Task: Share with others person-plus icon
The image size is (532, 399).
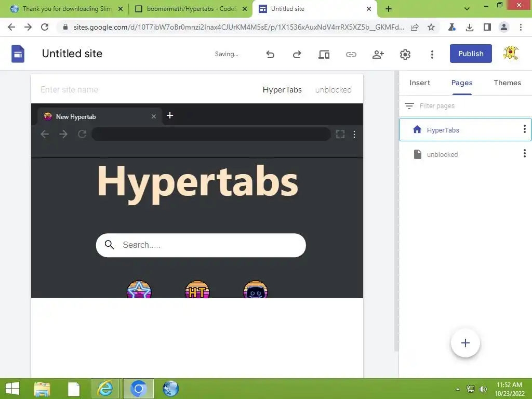Action: coord(378,54)
